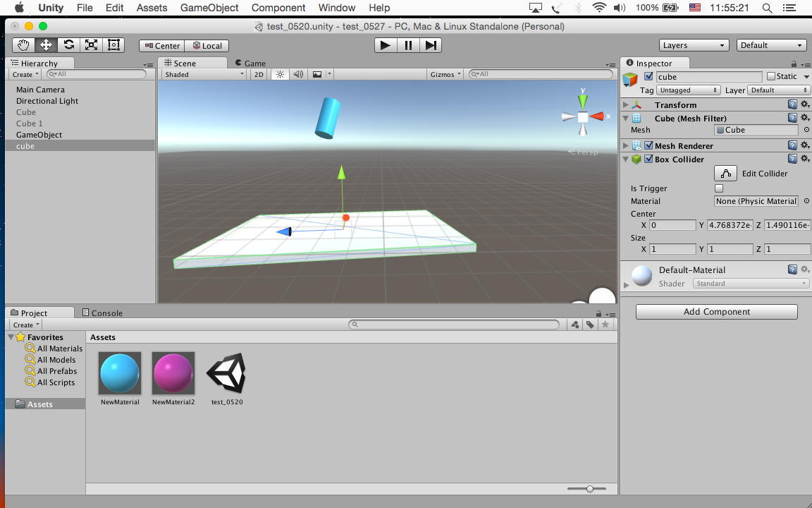Select Directional Light in Hierarchy
Viewport: 812px width, 508px height.
click(x=47, y=101)
